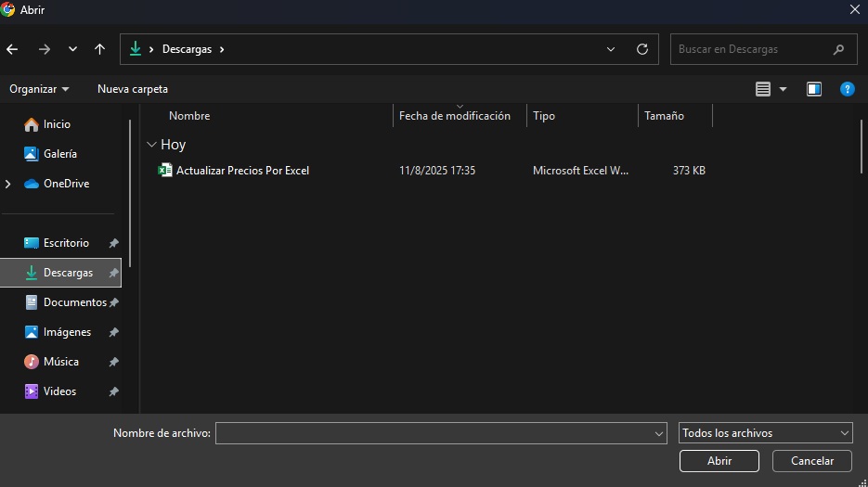The height and width of the screenshot is (487, 868).
Task: Open Videos folder in sidebar
Action: [x=59, y=391]
